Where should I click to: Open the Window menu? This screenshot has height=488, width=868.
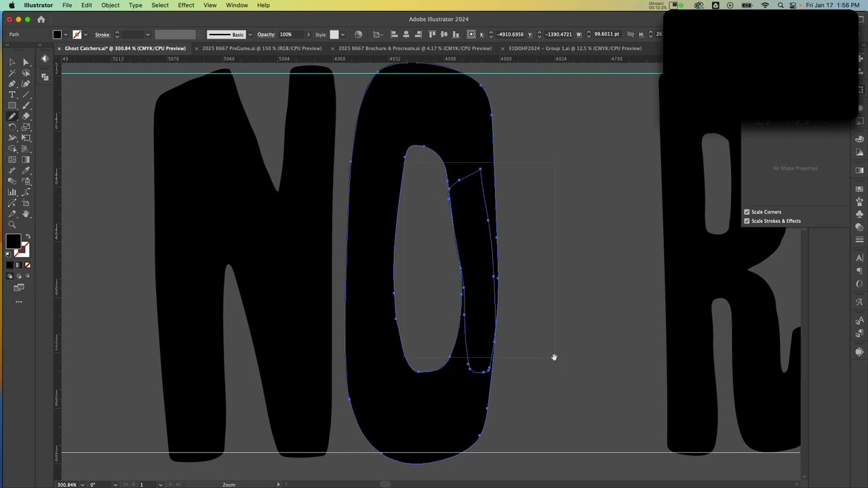(237, 5)
